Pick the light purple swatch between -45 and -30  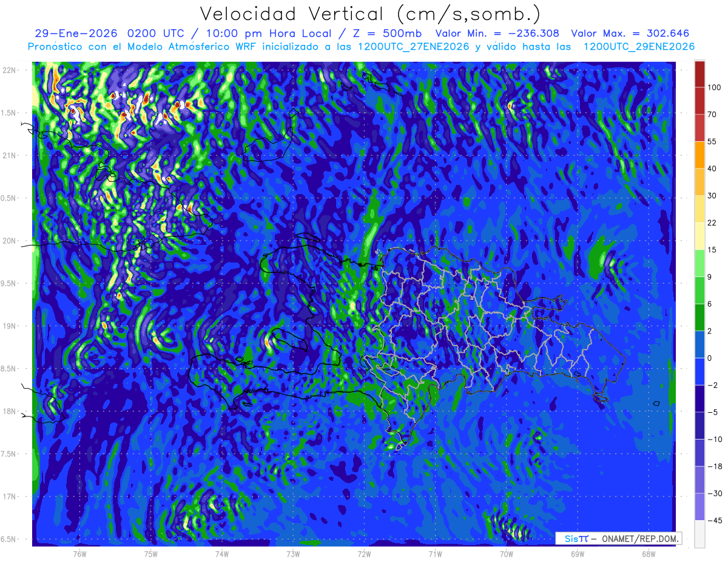699,506
